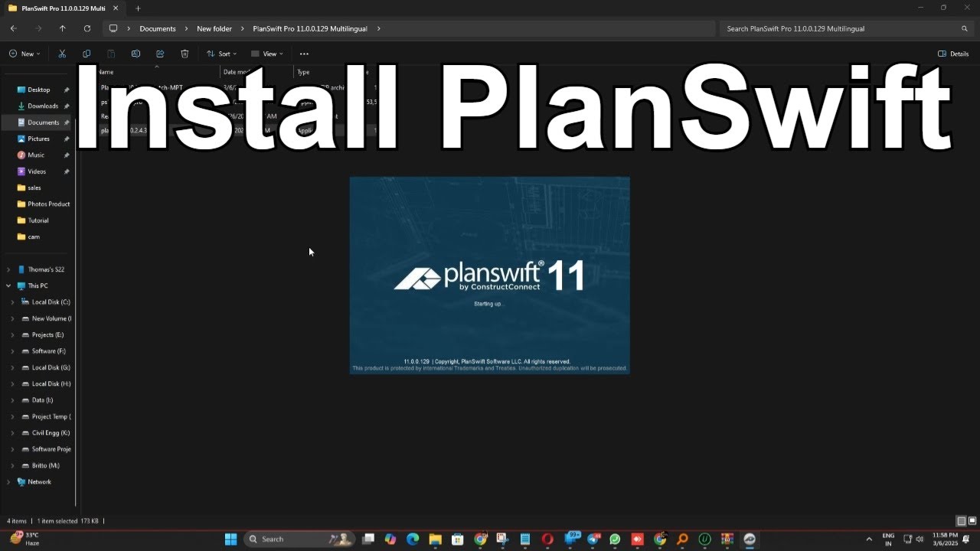Open File Explorer from the taskbar
The width and height of the screenshot is (980, 551).
436,539
